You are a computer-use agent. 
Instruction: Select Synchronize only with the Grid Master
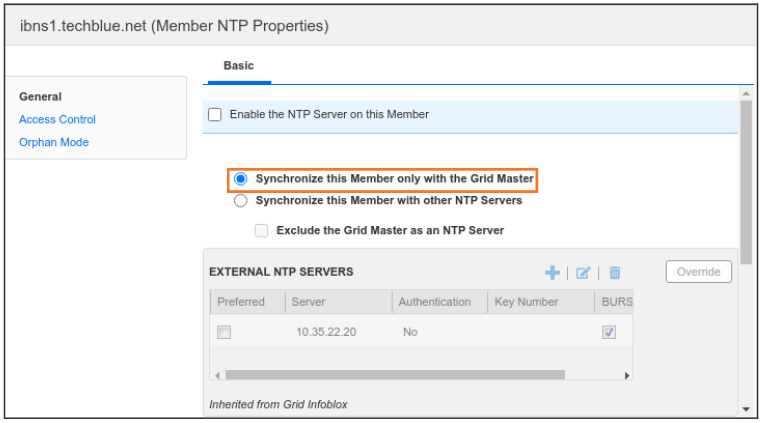coord(241,179)
